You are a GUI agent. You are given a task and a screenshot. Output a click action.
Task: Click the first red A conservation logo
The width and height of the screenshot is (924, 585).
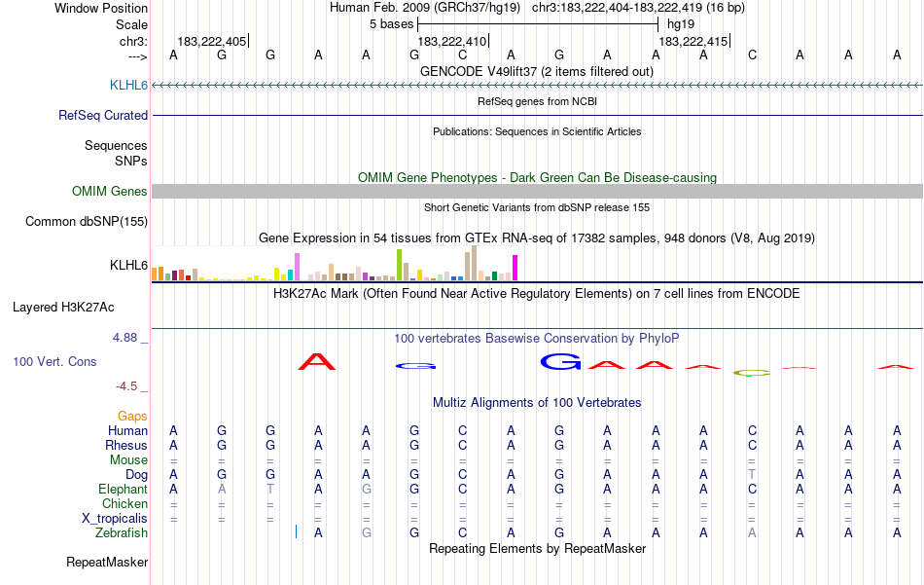316,361
